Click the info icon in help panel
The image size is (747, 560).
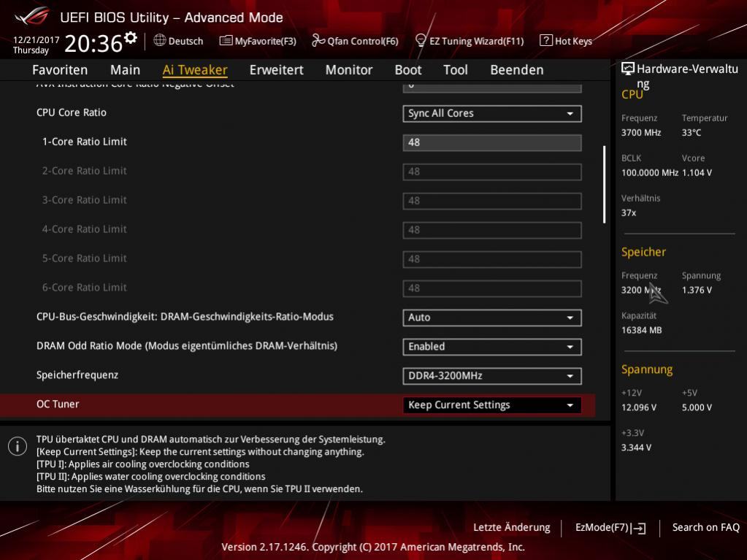pos(18,446)
